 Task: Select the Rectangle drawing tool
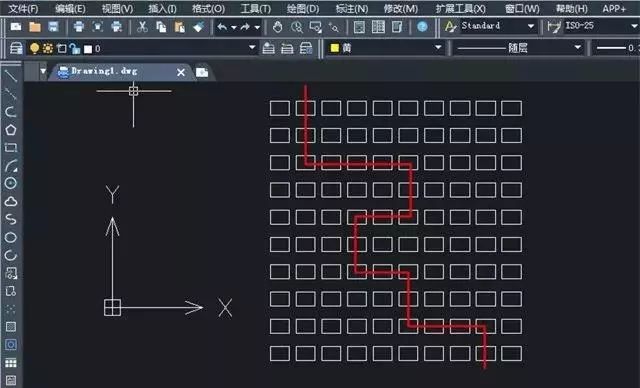(x=11, y=148)
